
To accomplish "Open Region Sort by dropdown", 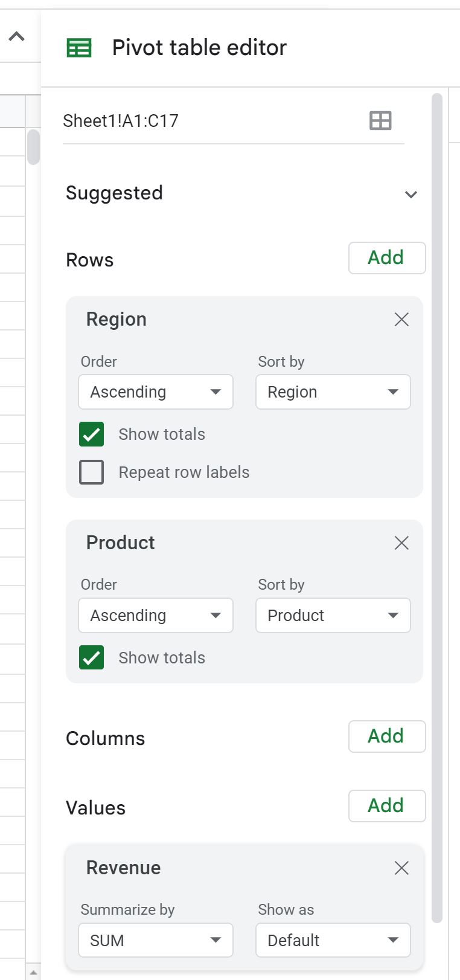I will pyautogui.click(x=333, y=392).
